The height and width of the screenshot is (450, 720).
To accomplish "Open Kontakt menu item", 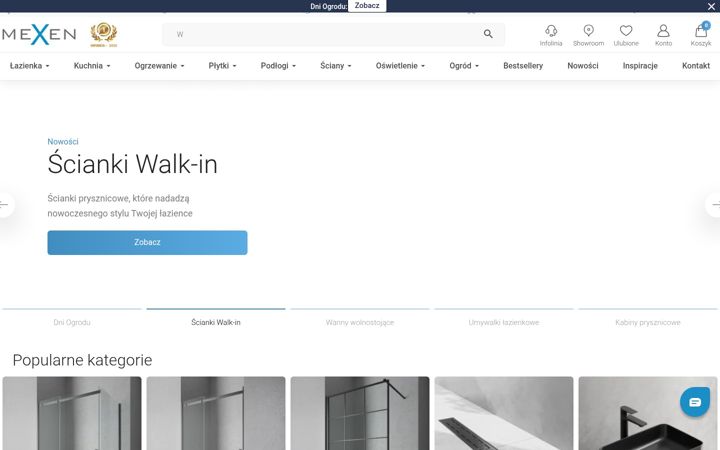I will 696,66.
